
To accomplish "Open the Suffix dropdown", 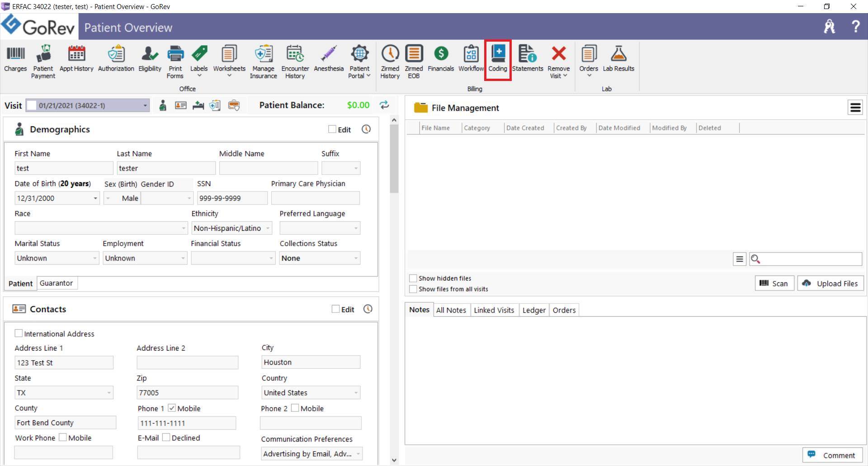I will tap(356, 168).
